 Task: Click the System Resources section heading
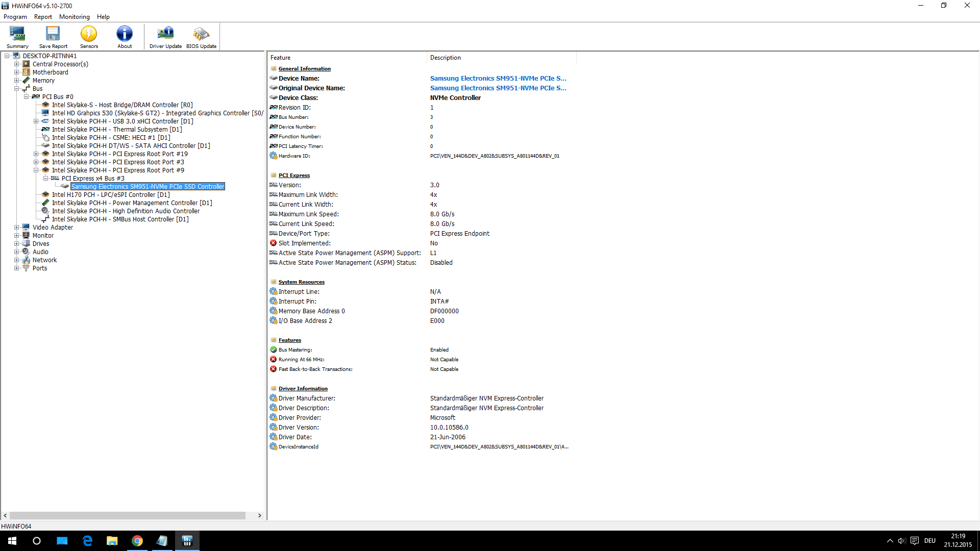click(x=301, y=282)
